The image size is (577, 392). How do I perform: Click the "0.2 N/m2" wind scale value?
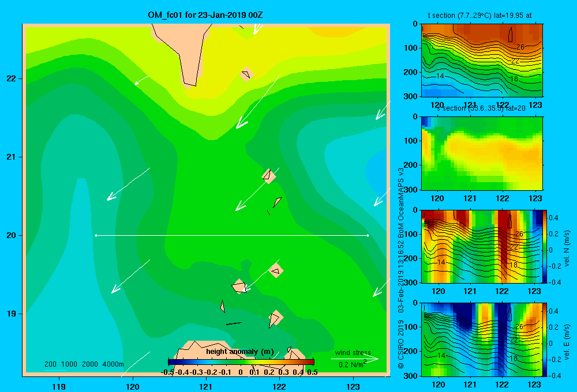tap(352, 364)
